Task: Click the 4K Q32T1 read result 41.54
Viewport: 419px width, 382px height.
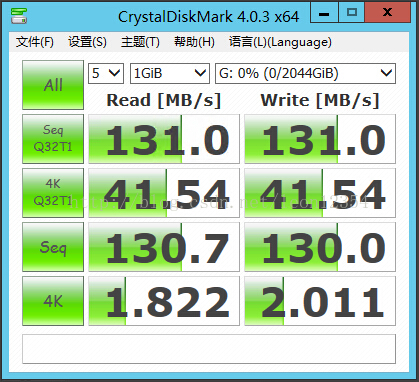Action: [164, 193]
